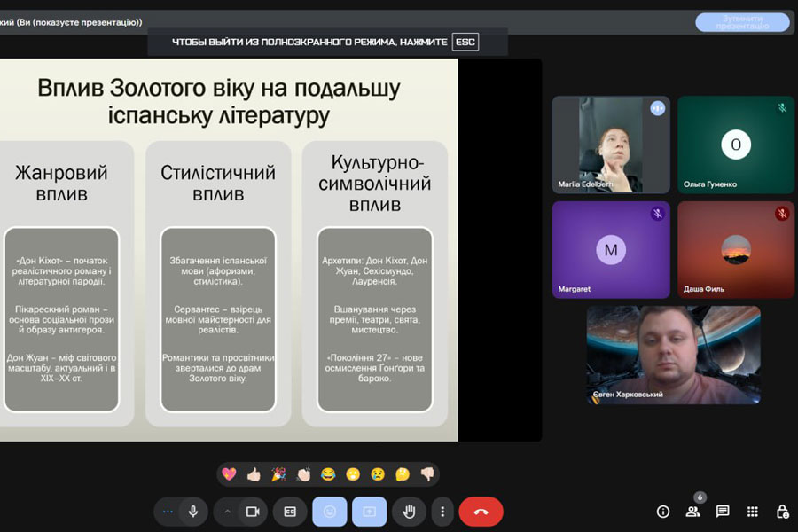Select Mariia Edelberh's video tile
798x532 pixels.
[611, 145]
